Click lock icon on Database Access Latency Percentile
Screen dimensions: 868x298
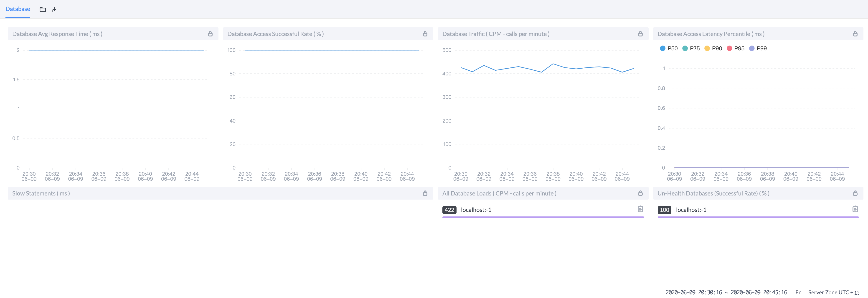(855, 34)
